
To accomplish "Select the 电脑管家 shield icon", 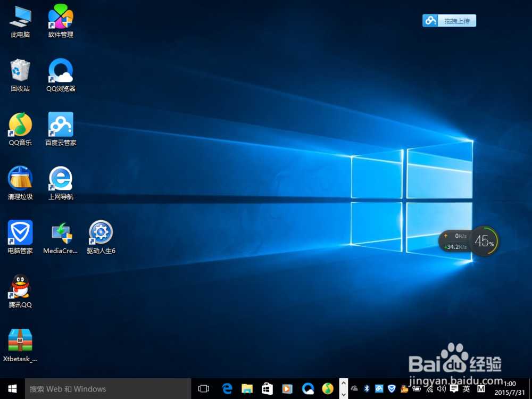I will pos(20,237).
